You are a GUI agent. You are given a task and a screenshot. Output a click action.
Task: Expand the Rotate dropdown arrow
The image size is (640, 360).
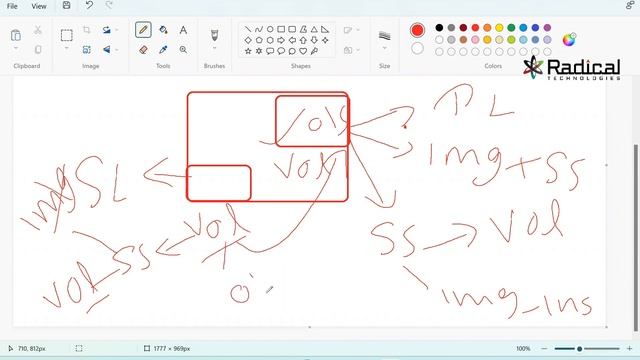tap(117, 30)
